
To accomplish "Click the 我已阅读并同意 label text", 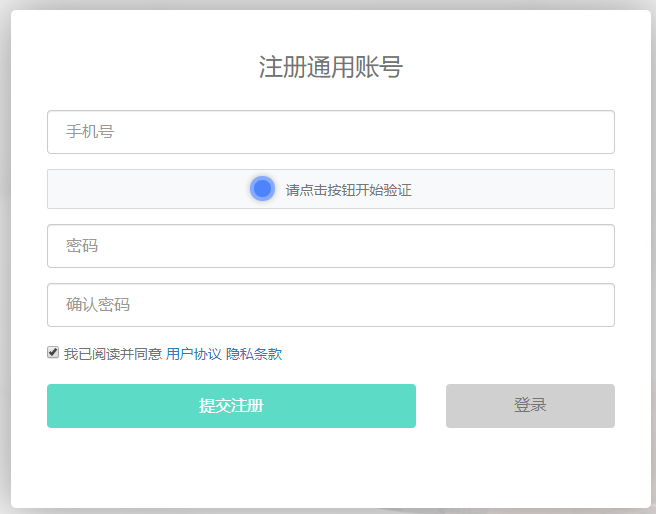I will click(x=113, y=354).
